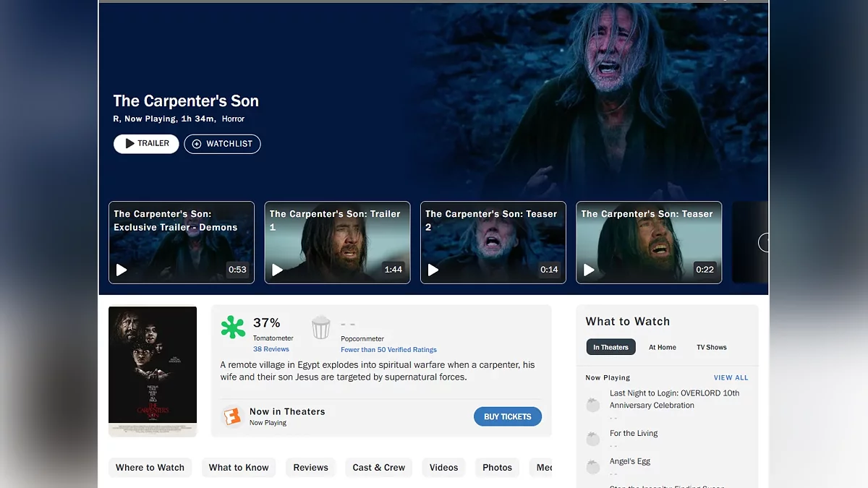Open The Carpenter's Son poster image
This screenshot has width=868, height=488.
click(x=153, y=371)
